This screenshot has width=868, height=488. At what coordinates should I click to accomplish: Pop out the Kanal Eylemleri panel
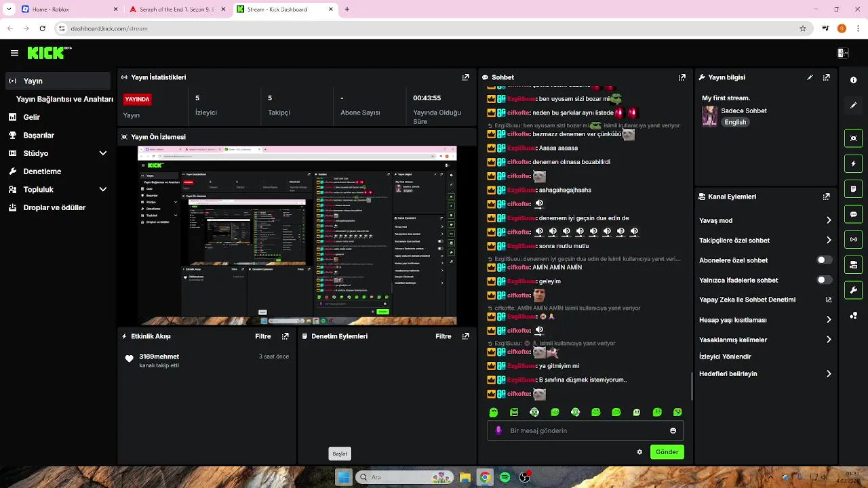(x=826, y=197)
